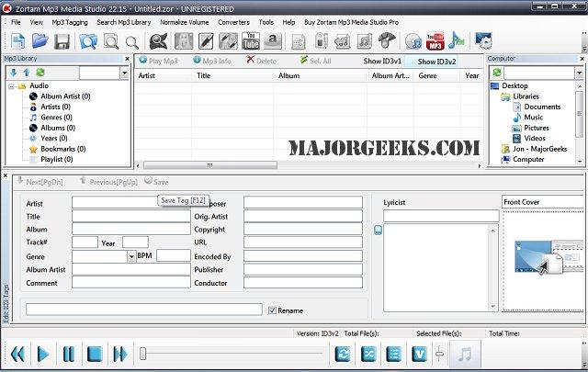
Task: Click the play button in player
Action: tap(43, 354)
